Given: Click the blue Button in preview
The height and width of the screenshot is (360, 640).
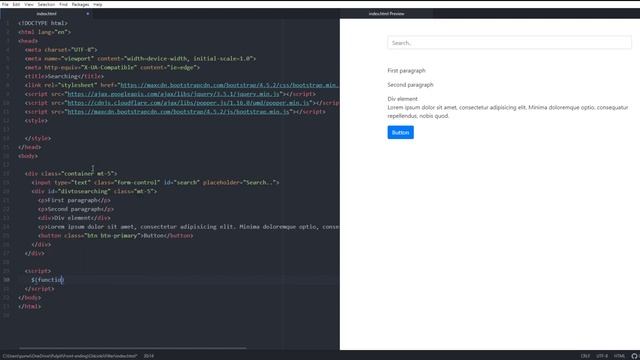Looking at the screenshot, I should 400,132.
